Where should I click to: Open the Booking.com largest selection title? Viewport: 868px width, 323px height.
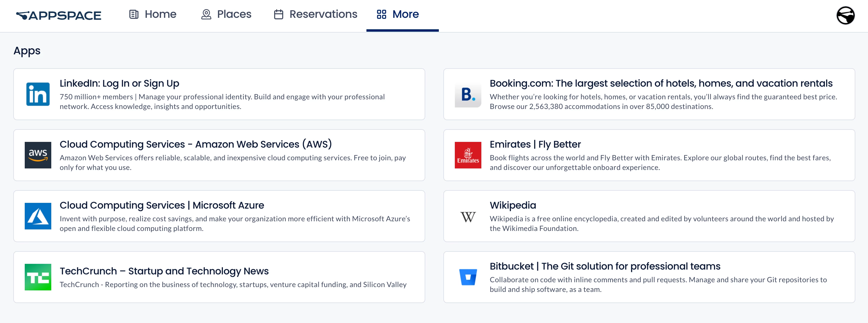point(661,83)
